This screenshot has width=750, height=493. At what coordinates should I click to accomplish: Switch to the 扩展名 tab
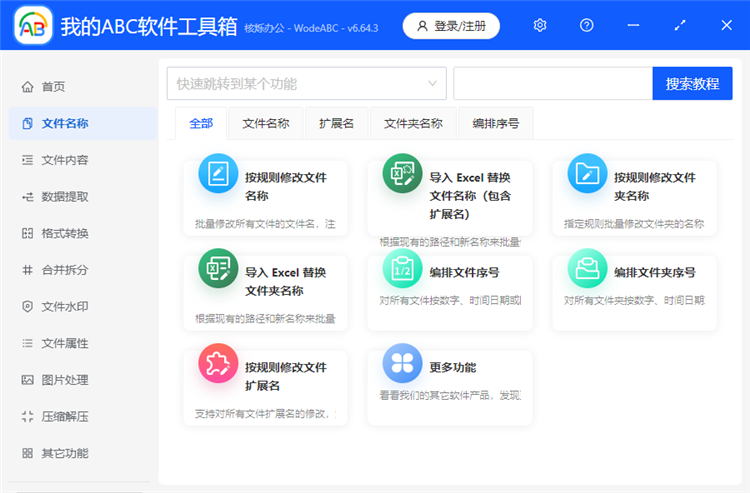click(x=336, y=123)
